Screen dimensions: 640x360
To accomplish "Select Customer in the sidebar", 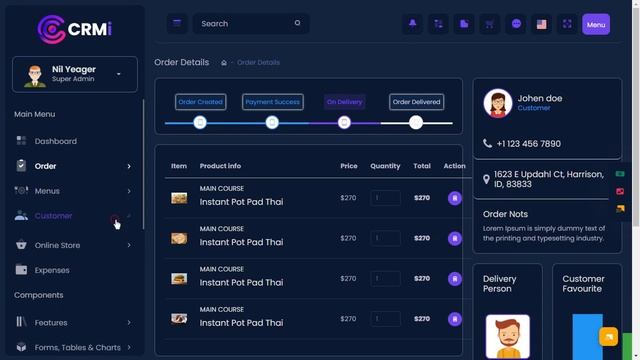I will [x=53, y=216].
